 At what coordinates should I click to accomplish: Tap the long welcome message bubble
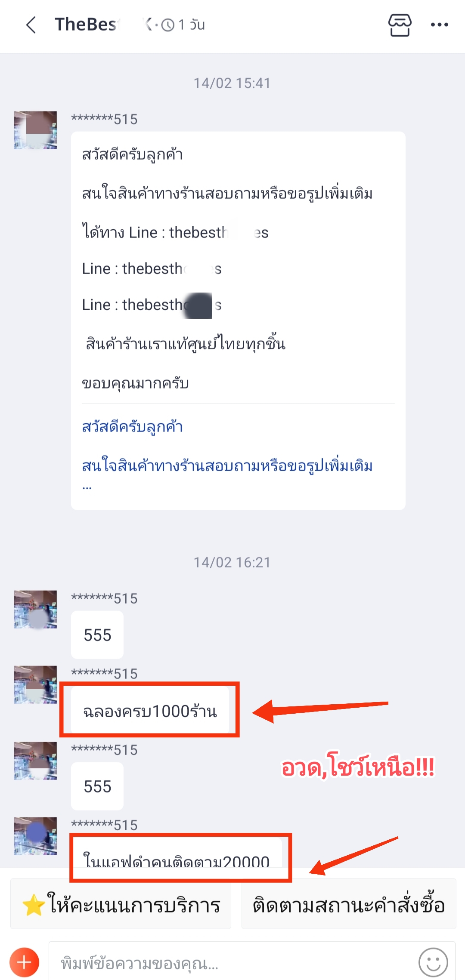238,321
